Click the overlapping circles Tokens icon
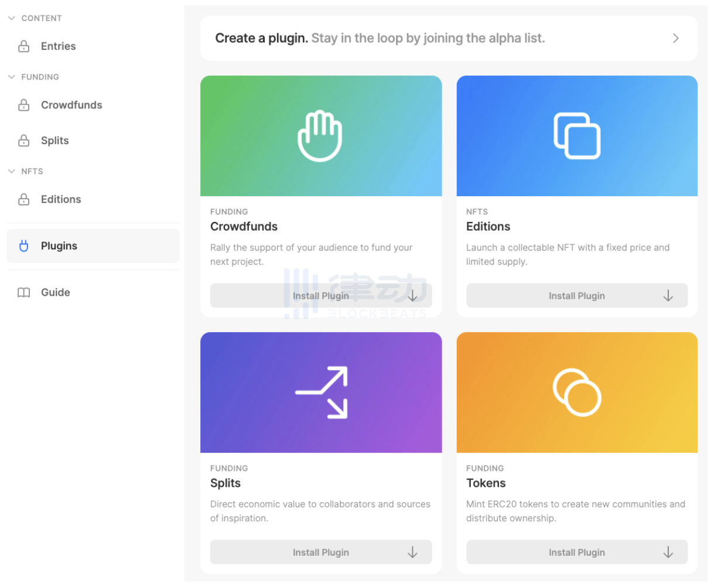711x588 pixels. pos(577,392)
